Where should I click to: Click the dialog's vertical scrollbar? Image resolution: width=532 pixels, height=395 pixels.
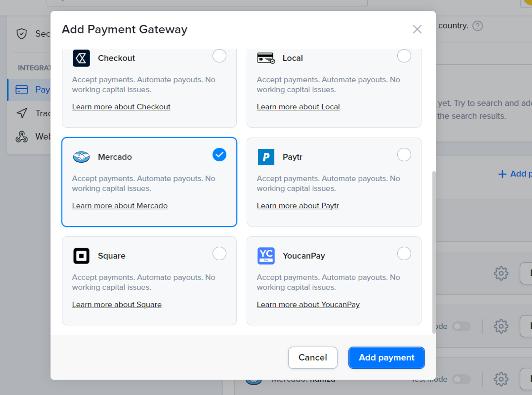tap(434, 252)
